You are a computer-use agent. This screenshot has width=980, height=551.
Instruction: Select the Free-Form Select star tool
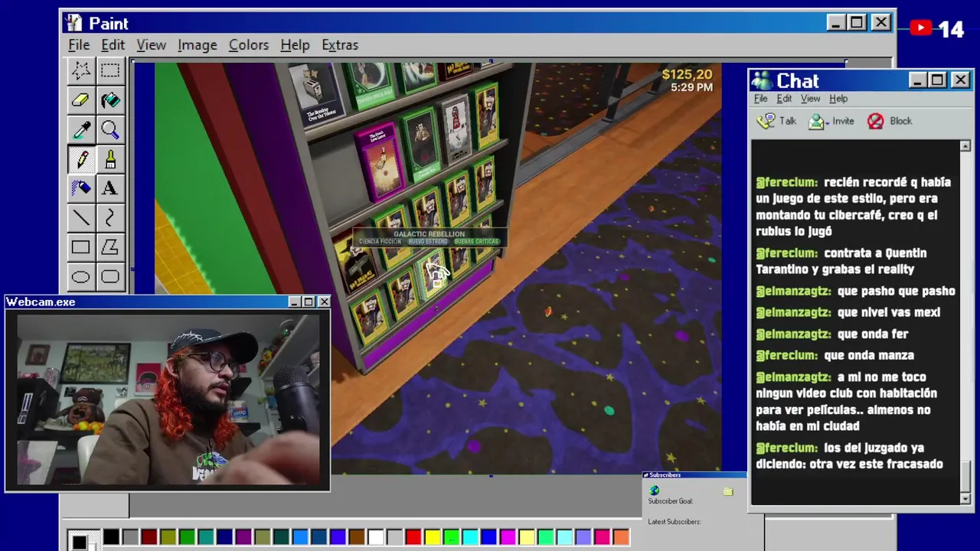[80, 71]
